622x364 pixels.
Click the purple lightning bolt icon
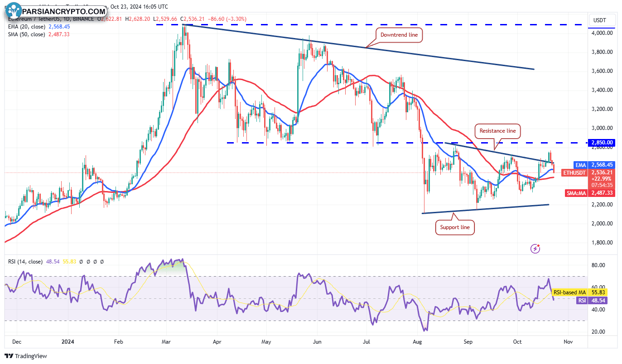(535, 248)
